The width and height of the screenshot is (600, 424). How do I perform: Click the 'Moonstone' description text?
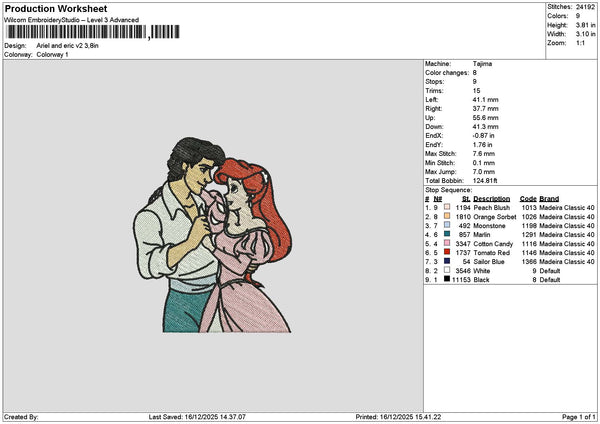click(x=489, y=225)
